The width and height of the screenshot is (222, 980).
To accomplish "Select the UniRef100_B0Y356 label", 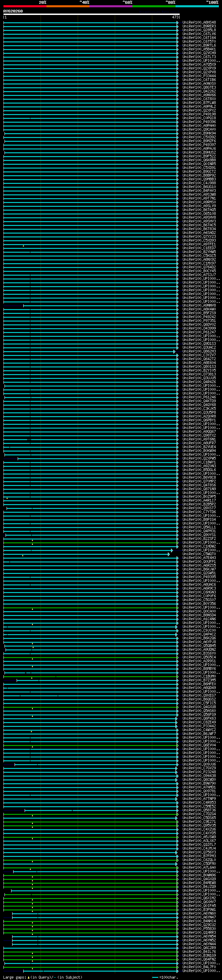I will pyautogui.click(x=199, y=604).
